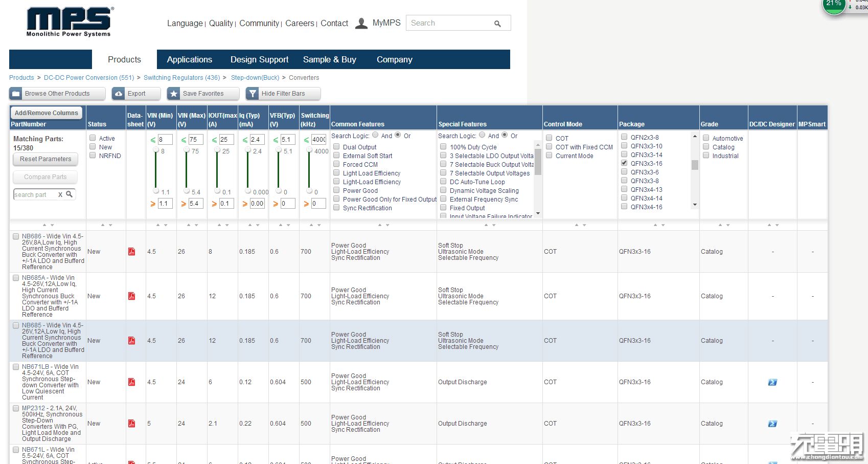Viewport: 868px width, 464px height.
Task: Sort Control Mode column descending arrow
Action: point(584,225)
